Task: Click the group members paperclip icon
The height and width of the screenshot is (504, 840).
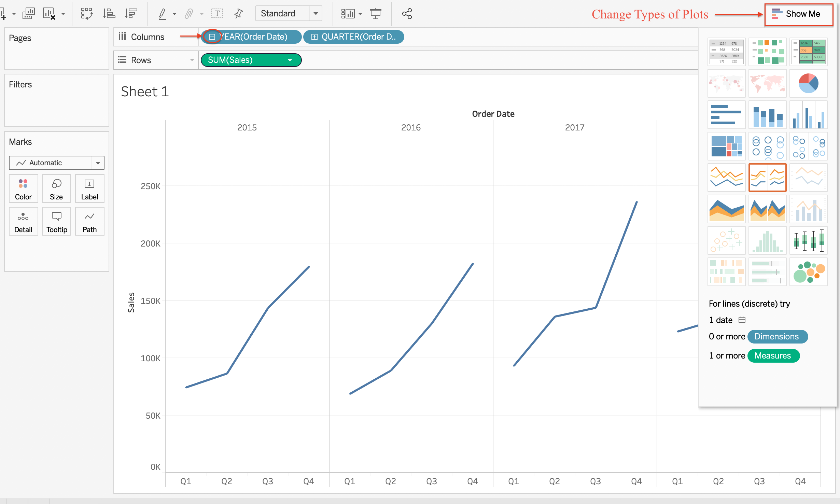Action: pos(189,14)
